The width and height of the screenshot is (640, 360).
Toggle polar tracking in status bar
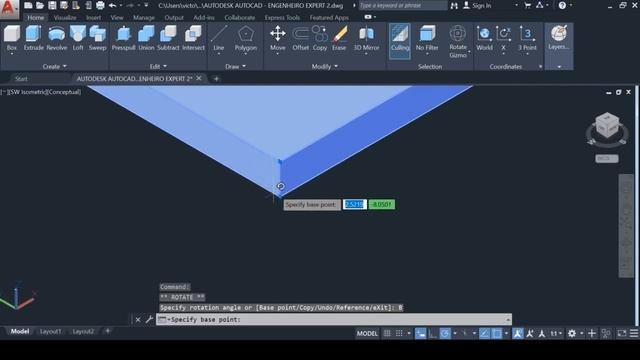point(445,333)
